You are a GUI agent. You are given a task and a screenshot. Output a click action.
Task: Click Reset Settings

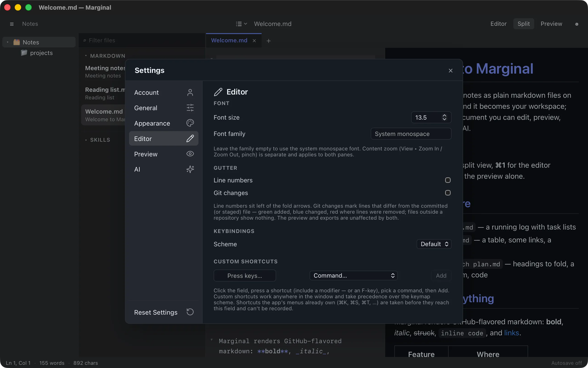(x=164, y=312)
